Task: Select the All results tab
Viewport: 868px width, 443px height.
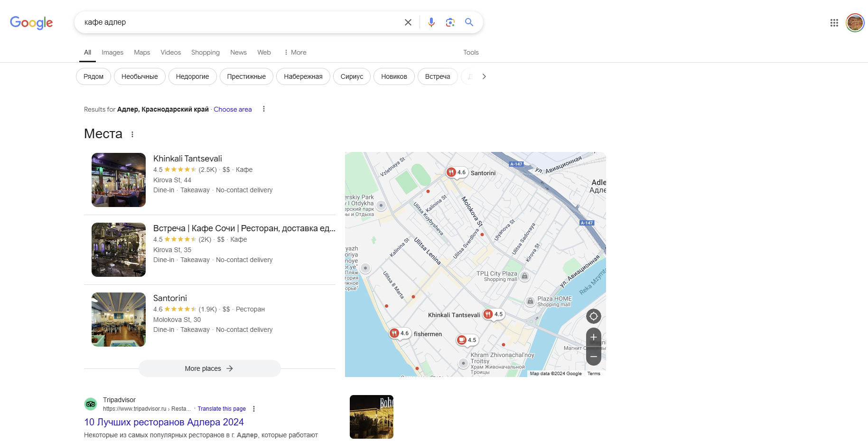Action: pos(87,52)
